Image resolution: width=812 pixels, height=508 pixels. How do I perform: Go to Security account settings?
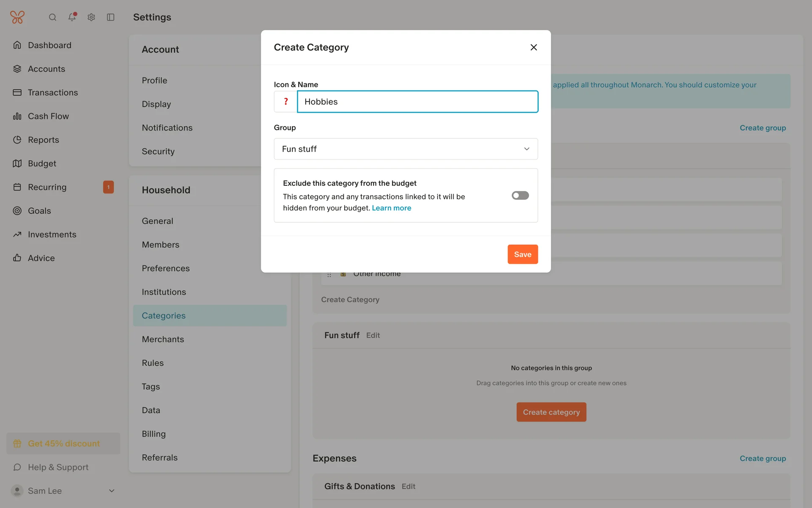coord(158,152)
